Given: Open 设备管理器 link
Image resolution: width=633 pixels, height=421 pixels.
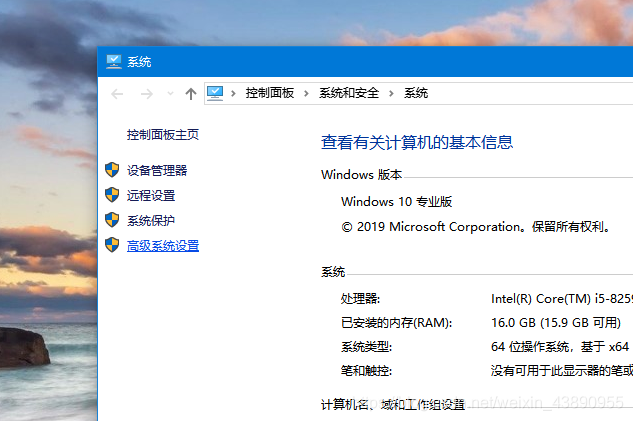Looking at the screenshot, I should (157, 170).
